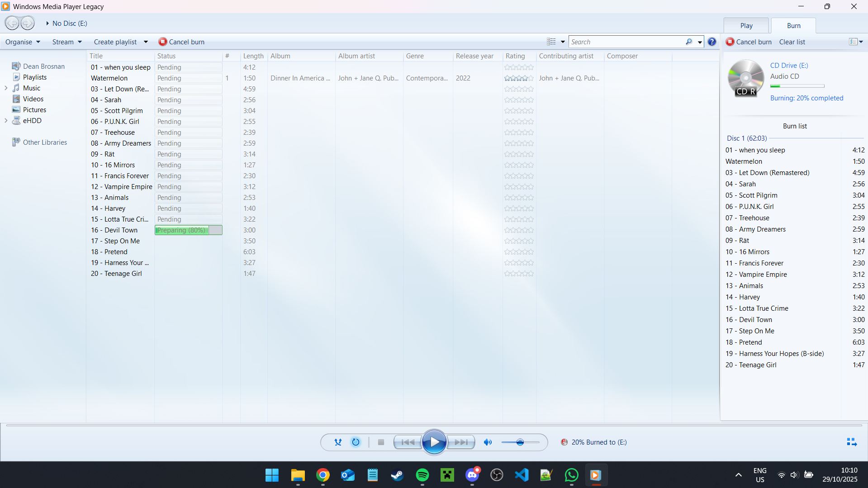The height and width of the screenshot is (488, 868).
Task: Open burn options list icon
Action: 855,42
